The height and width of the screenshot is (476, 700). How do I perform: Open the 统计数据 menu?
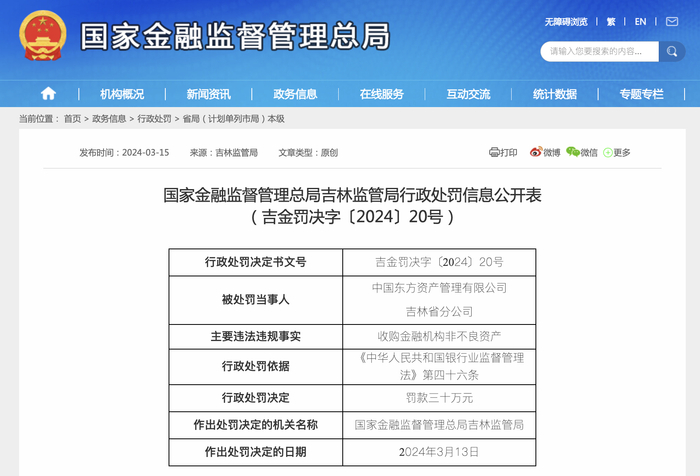pyautogui.click(x=555, y=94)
